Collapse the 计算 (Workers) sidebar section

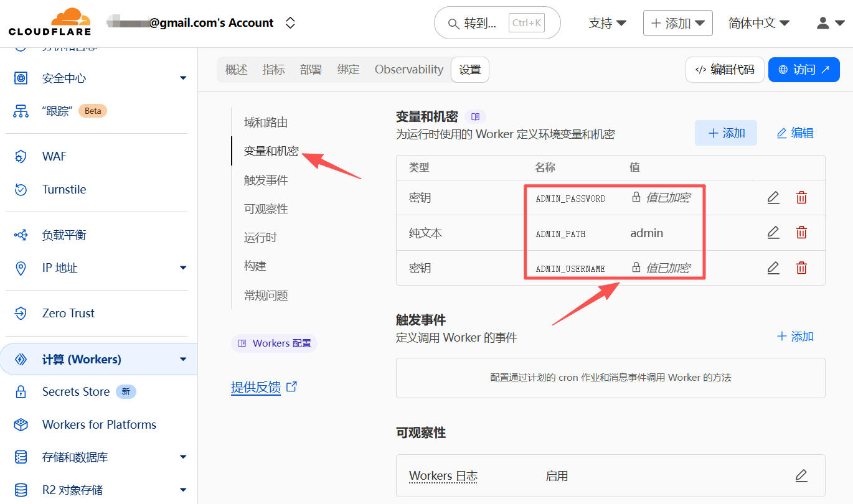(x=183, y=359)
